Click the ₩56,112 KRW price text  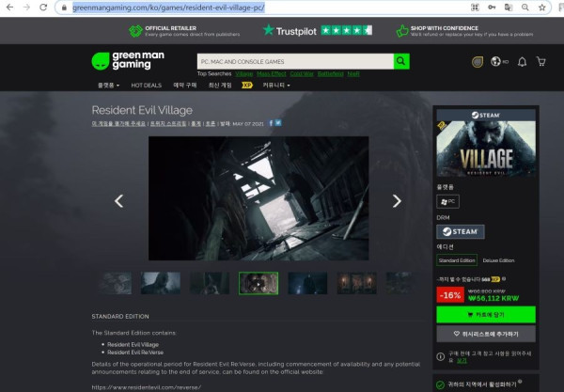(493, 299)
